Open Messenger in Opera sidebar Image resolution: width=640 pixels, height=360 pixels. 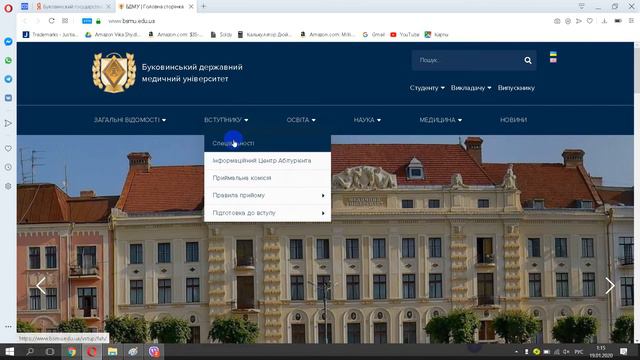pos(8,42)
